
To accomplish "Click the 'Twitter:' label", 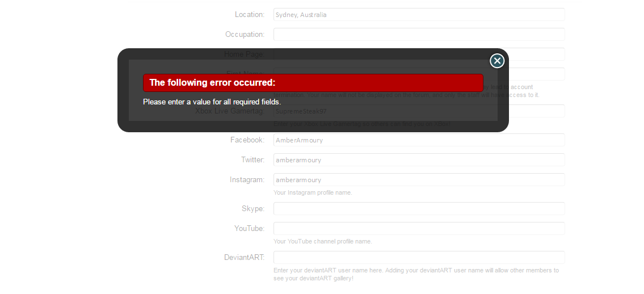I will coord(252,159).
